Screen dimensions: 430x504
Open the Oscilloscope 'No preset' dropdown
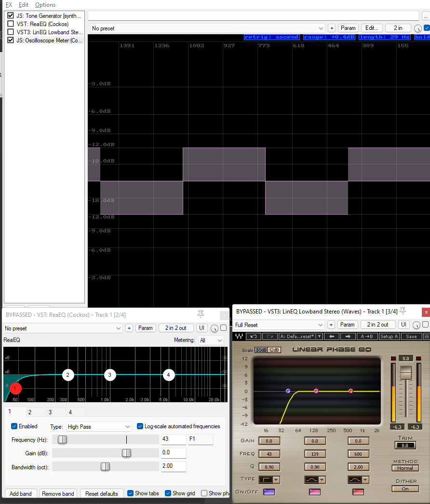[x=207, y=28]
